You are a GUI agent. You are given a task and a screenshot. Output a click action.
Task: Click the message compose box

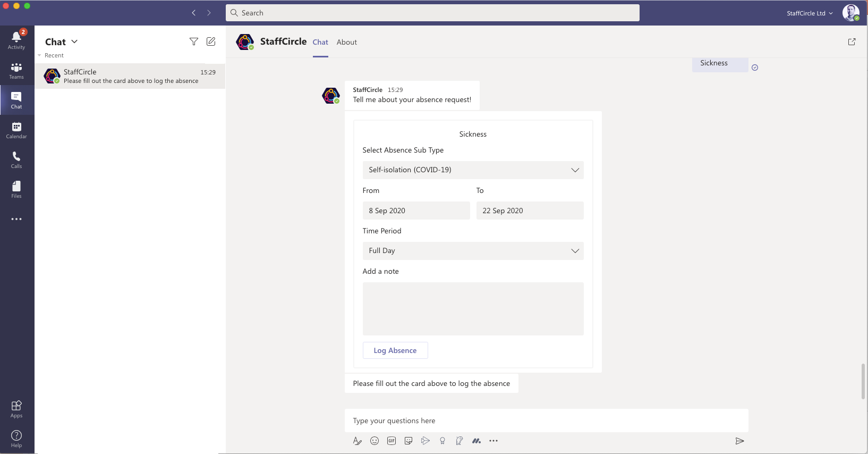click(x=547, y=421)
